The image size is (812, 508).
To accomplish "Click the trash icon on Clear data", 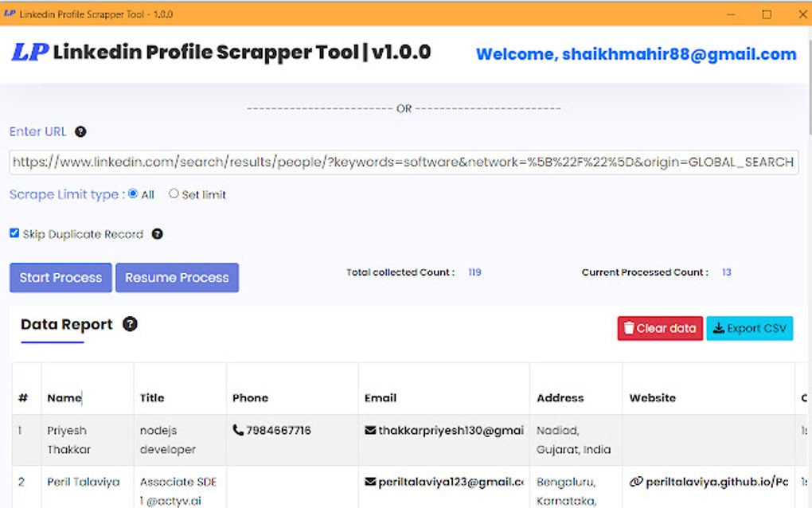I will coord(630,327).
